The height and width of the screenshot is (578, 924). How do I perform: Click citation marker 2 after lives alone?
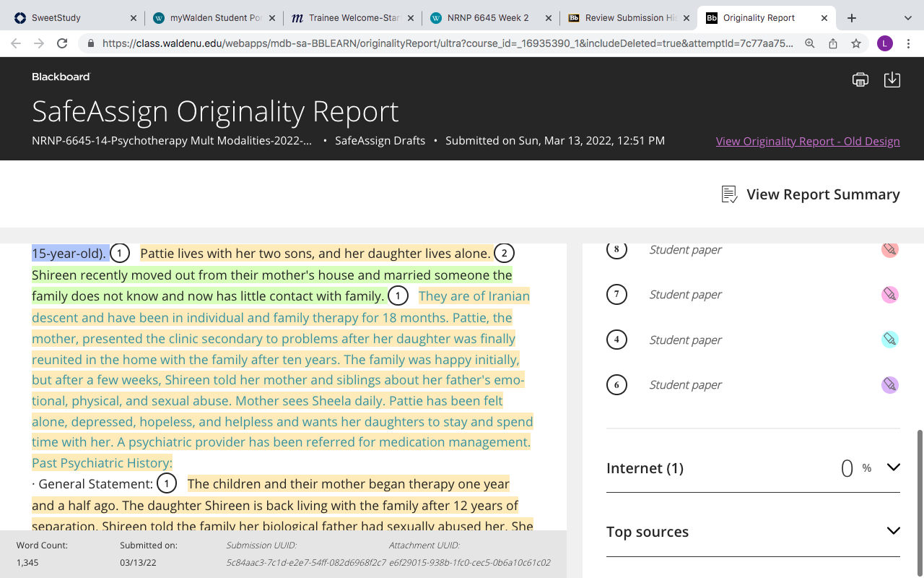pyautogui.click(x=504, y=254)
